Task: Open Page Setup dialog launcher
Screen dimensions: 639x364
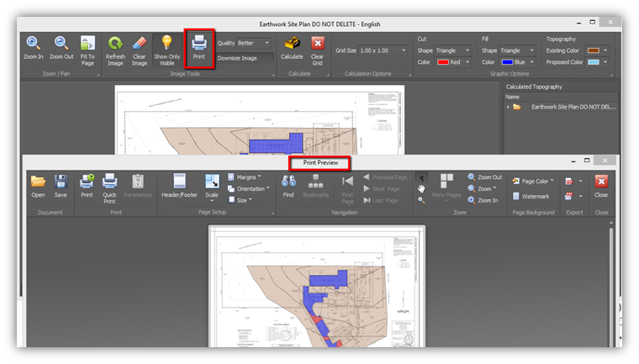Action: 272,214
